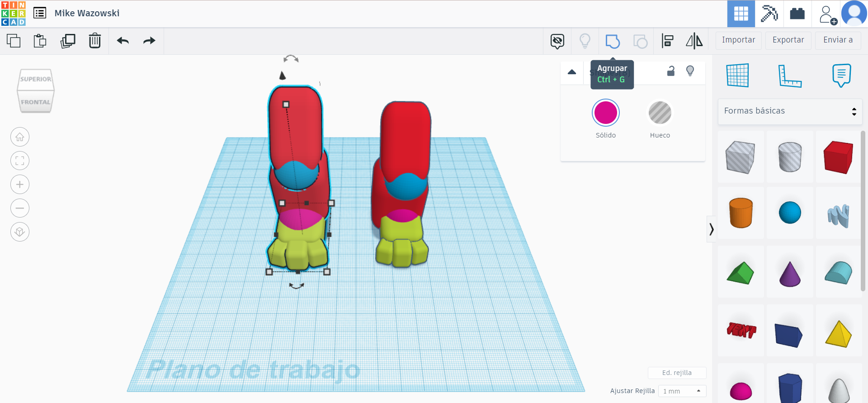Open the designs list icon
The image size is (868, 403).
[x=40, y=13]
